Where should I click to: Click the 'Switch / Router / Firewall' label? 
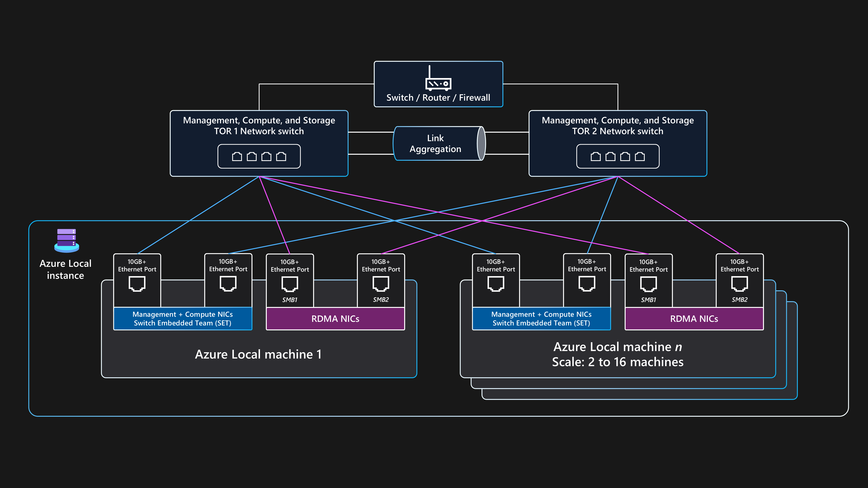point(438,98)
